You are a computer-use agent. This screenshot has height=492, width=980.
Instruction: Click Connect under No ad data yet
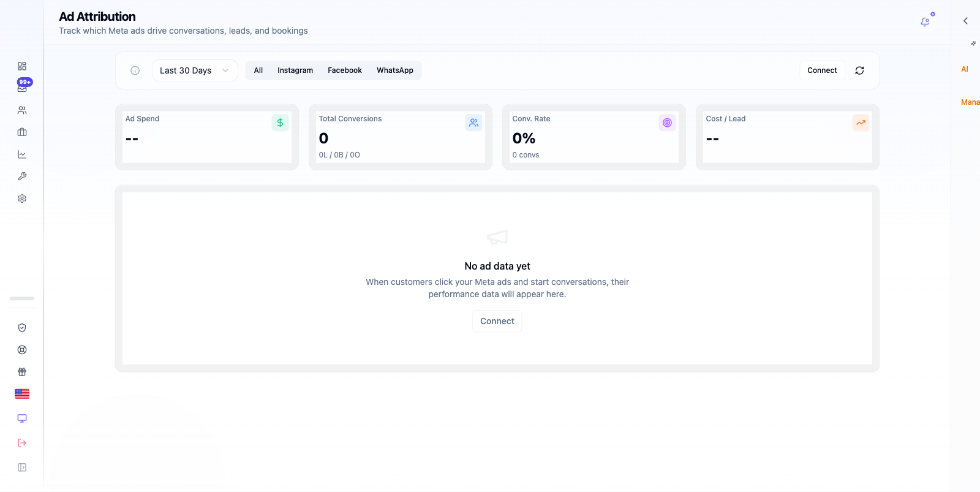coord(497,321)
